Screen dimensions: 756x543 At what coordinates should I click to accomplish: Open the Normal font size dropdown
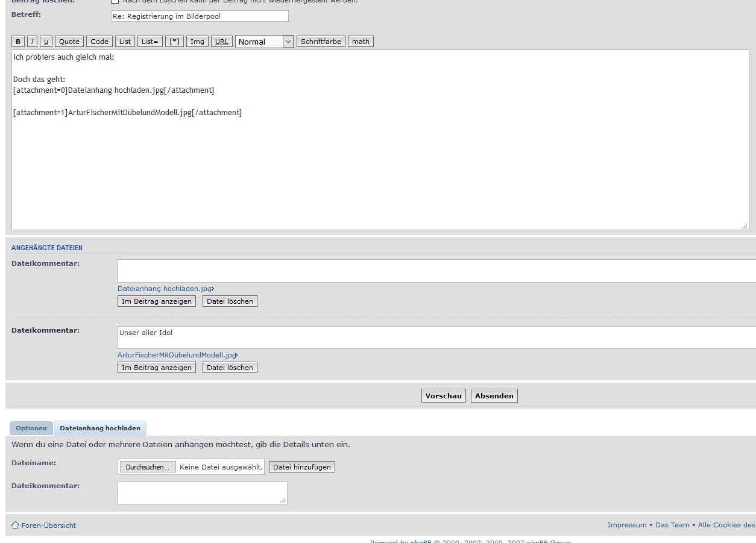click(x=264, y=42)
